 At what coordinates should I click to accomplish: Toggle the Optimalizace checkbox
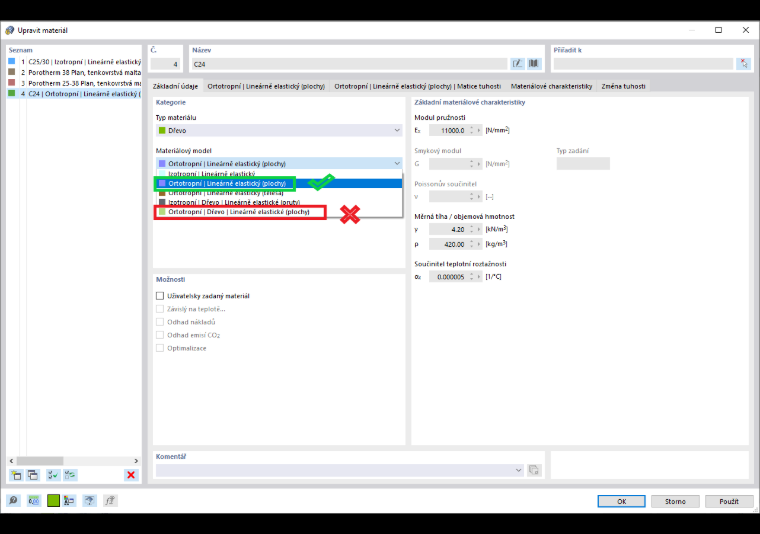(x=160, y=348)
